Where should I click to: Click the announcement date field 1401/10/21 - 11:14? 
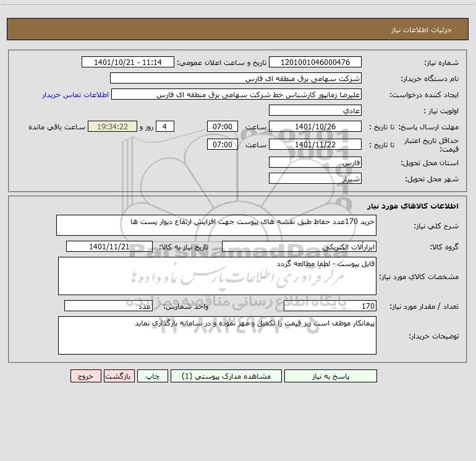pyautogui.click(x=128, y=62)
